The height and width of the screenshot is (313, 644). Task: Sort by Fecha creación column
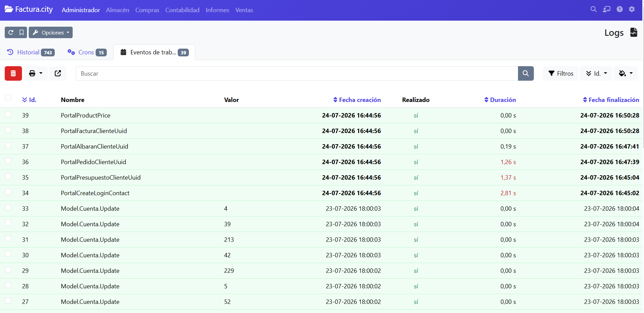(x=357, y=100)
